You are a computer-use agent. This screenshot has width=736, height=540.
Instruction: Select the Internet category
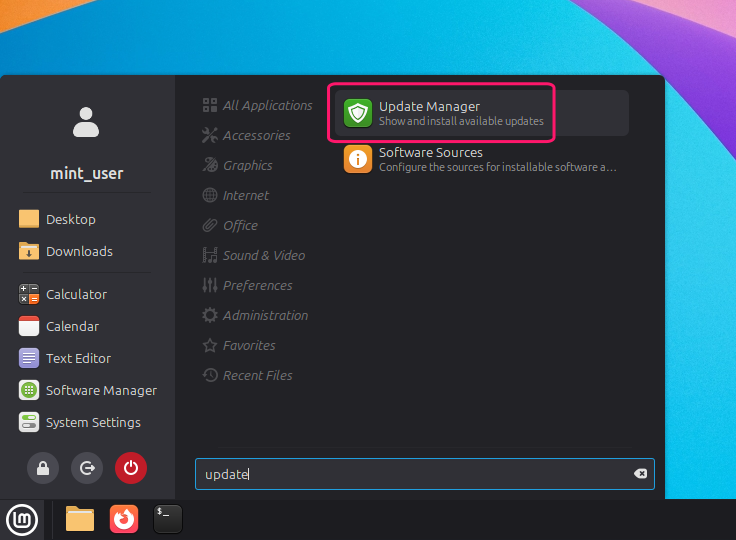[236, 195]
